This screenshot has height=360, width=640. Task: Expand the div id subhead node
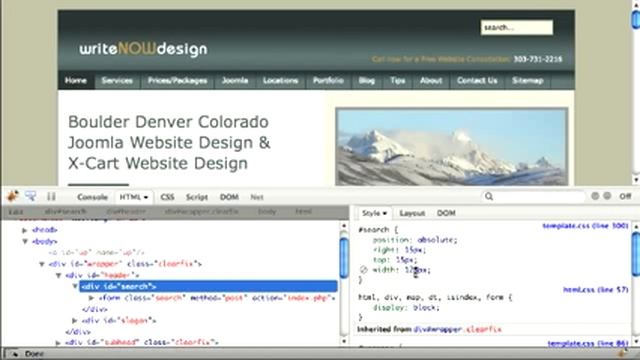tap(58, 342)
